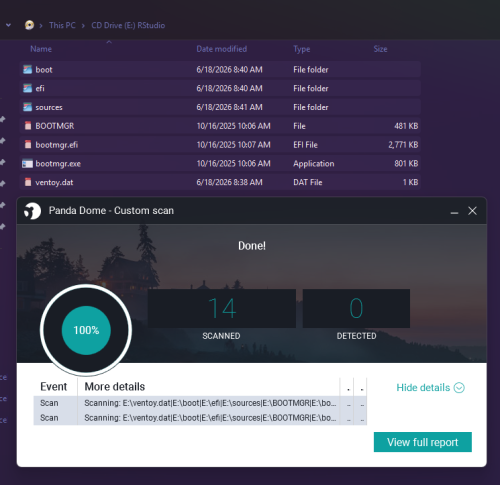
Task: Click the 14 SCANNED counter tile
Action: click(x=222, y=308)
